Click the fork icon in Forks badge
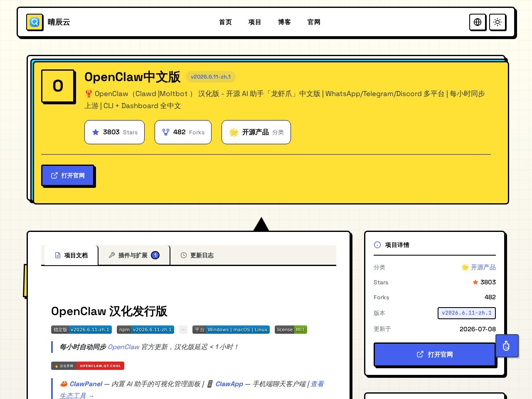The height and width of the screenshot is (399, 532). click(166, 132)
